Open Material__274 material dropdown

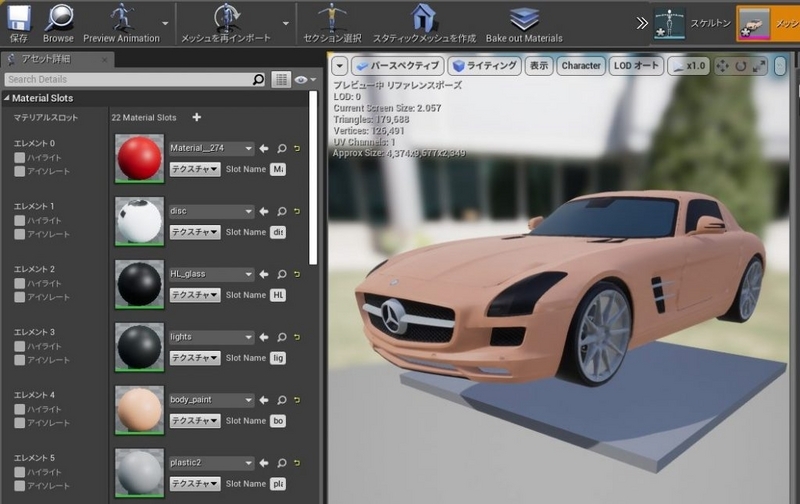211,148
